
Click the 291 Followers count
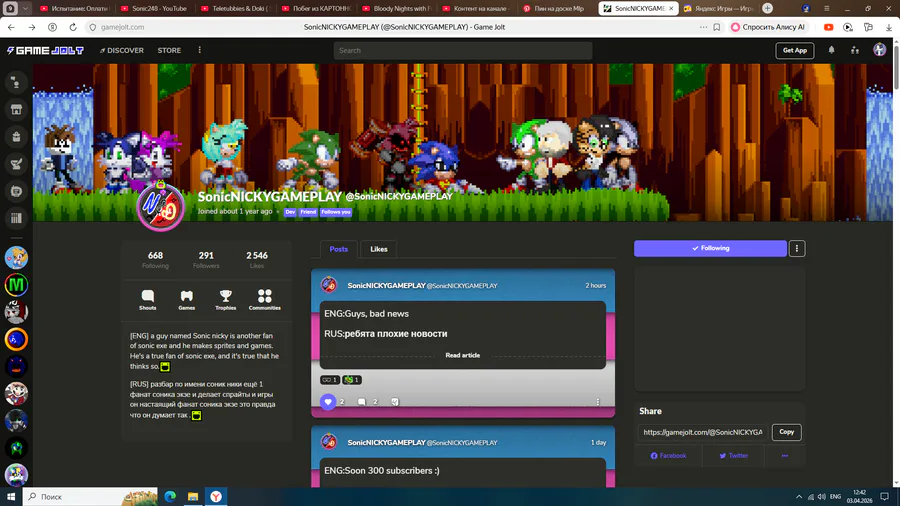click(x=206, y=260)
